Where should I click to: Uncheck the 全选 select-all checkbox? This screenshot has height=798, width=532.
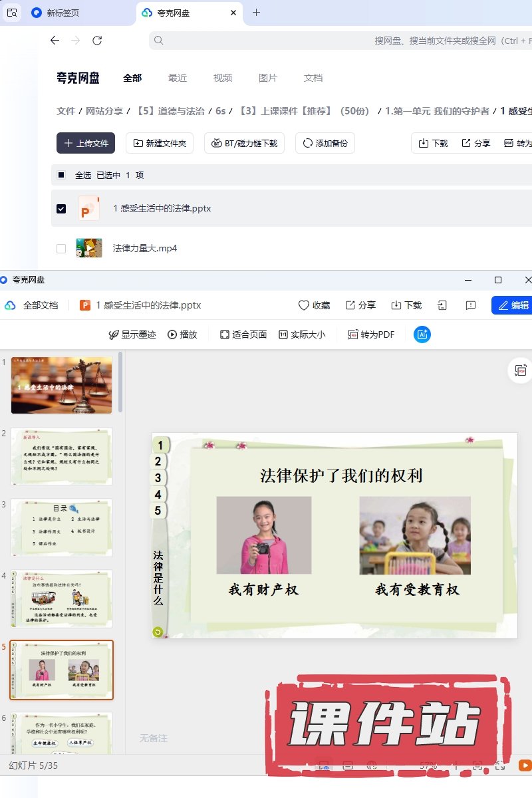tap(61, 176)
